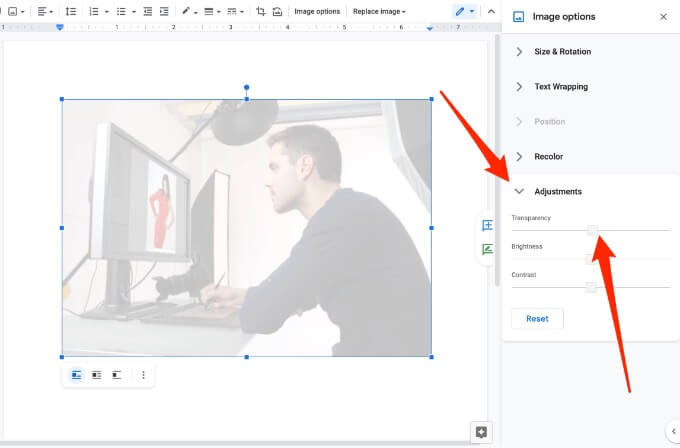The width and height of the screenshot is (680, 448).
Task: Click the increase indent icon
Action: click(x=164, y=11)
